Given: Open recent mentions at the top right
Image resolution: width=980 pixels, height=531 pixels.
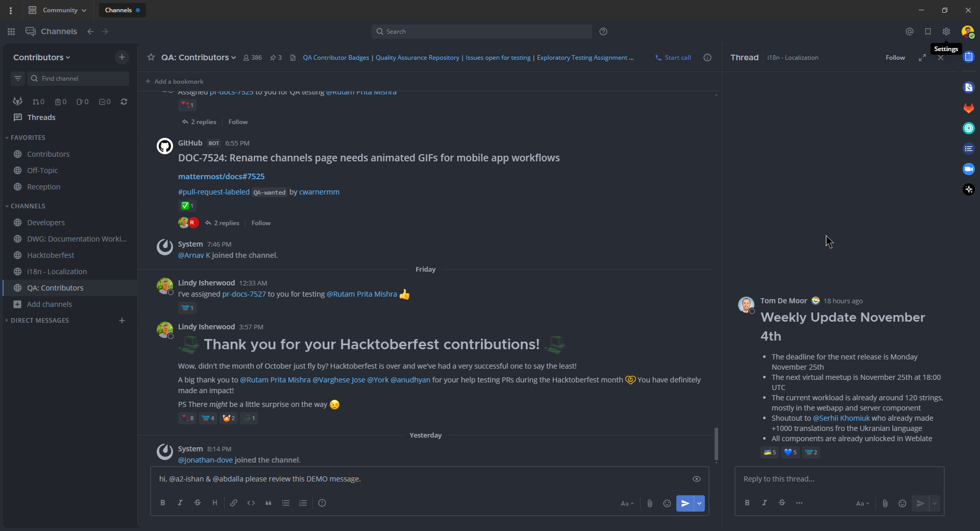Looking at the screenshot, I should click(910, 31).
